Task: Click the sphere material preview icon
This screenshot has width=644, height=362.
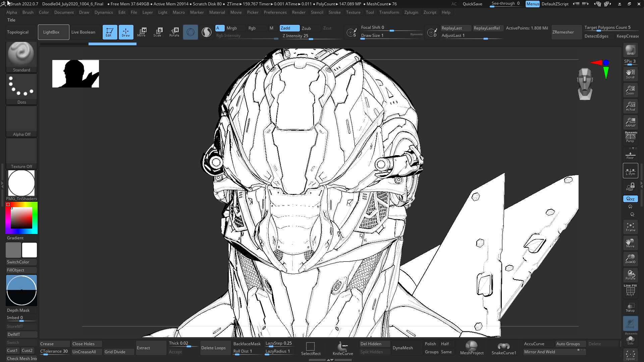Action: 207,32
